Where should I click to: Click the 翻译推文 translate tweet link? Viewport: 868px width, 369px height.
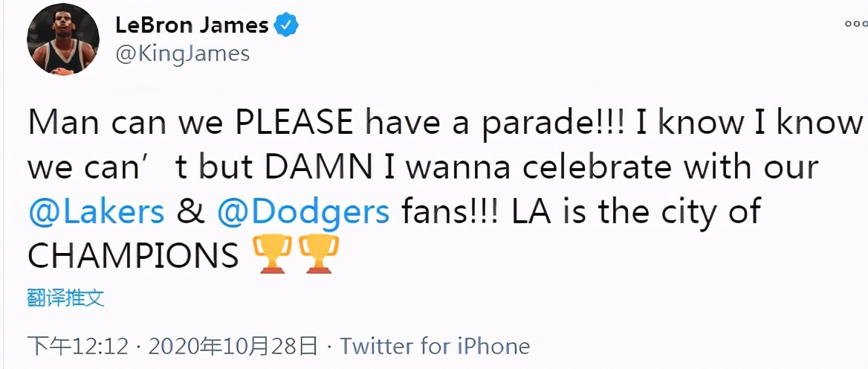65,298
